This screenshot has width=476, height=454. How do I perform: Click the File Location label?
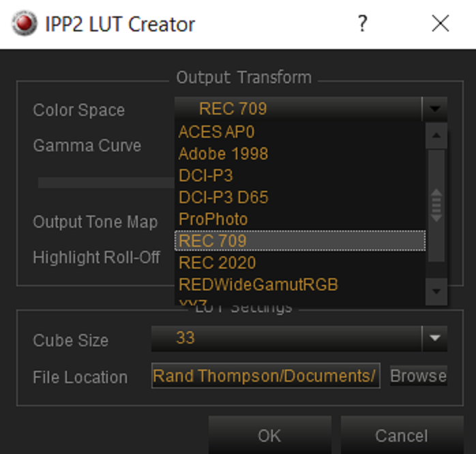tap(80, 377)
